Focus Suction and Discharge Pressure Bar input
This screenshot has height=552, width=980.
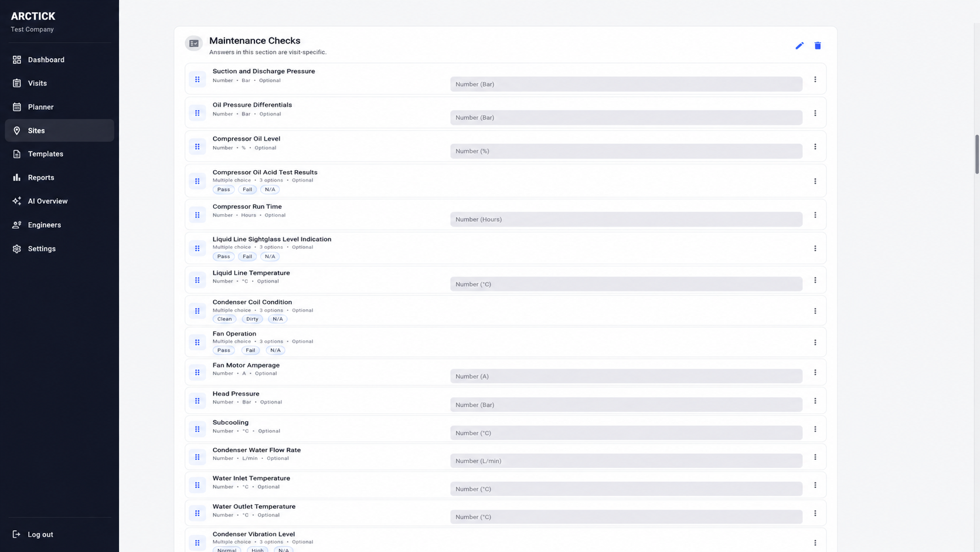[x=626, y=84]
